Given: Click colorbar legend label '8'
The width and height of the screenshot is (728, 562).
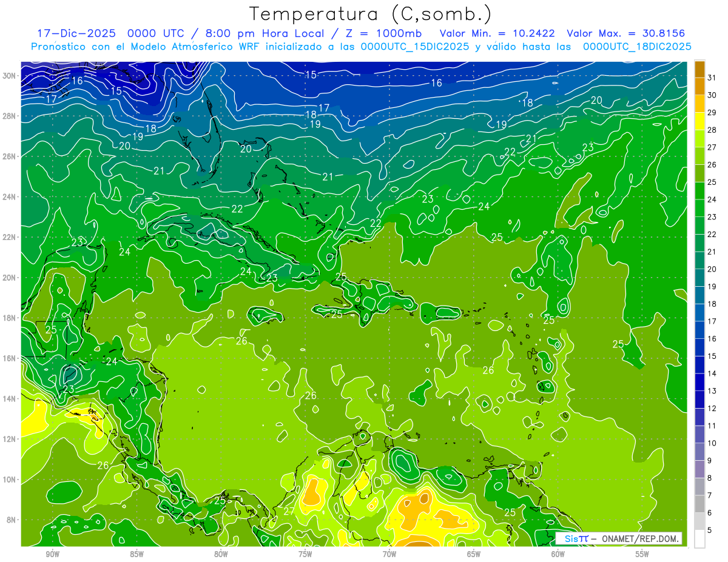Looking at the screenshot, I should 710,478.
